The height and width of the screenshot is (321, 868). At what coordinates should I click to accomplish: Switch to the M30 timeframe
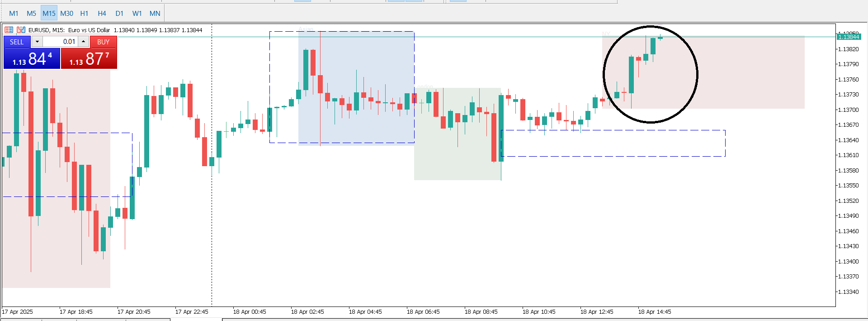tap(66, 14)
